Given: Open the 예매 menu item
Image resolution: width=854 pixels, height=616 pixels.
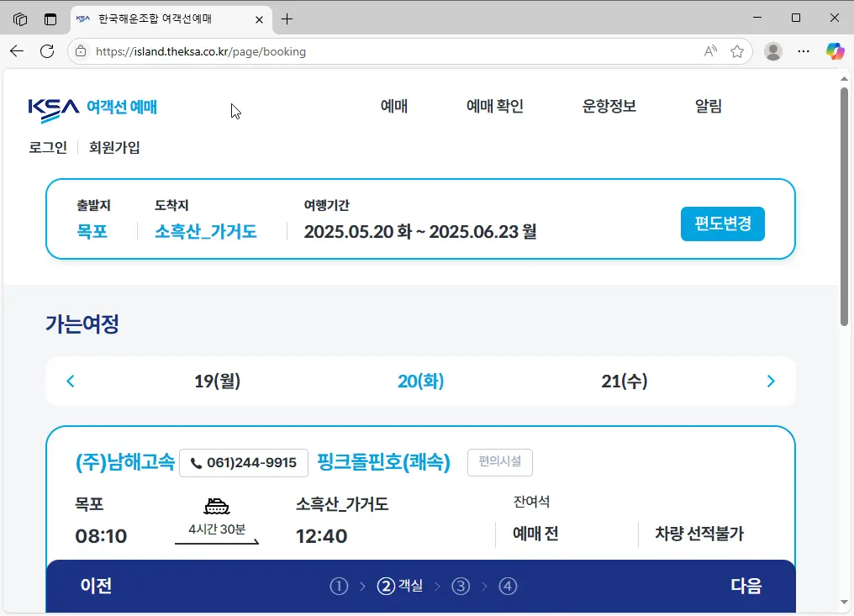Looking at the screenshot, I should pyautogui.click(x=395, y=106).
